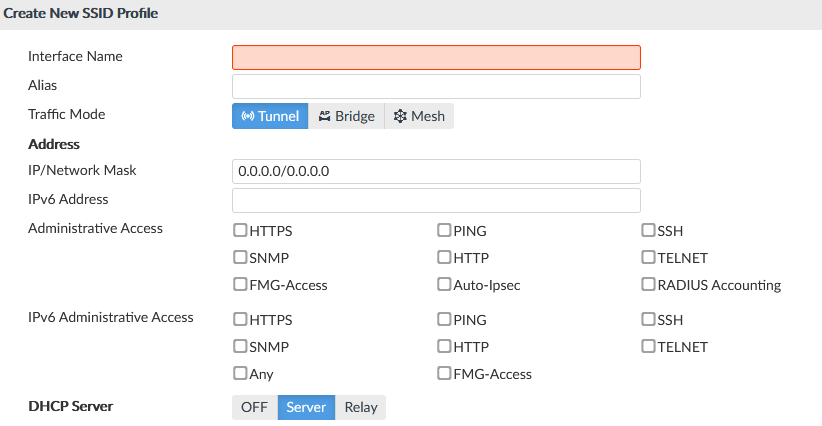Check FMG-Access under IPv6 Administrative Access

tap(444, 373)
